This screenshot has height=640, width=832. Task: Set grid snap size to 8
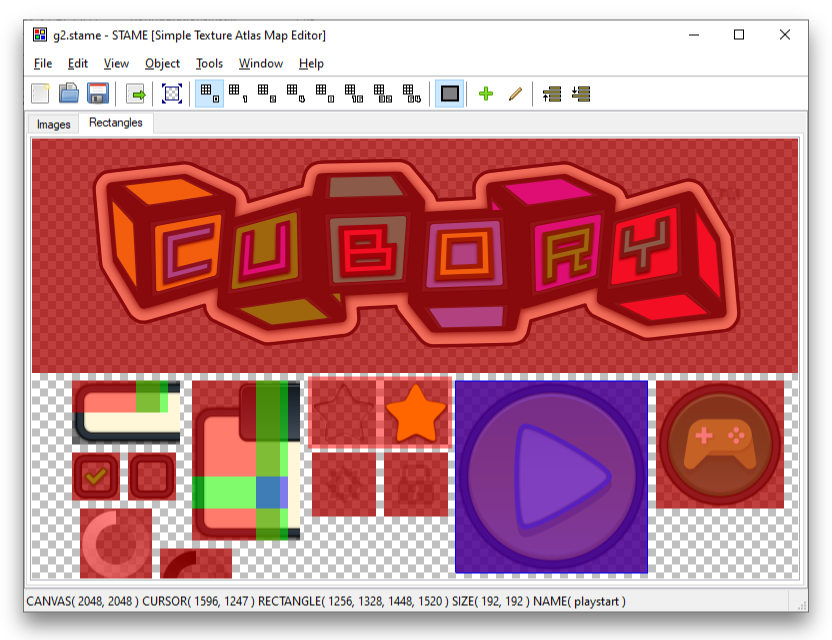coord(324,93)
